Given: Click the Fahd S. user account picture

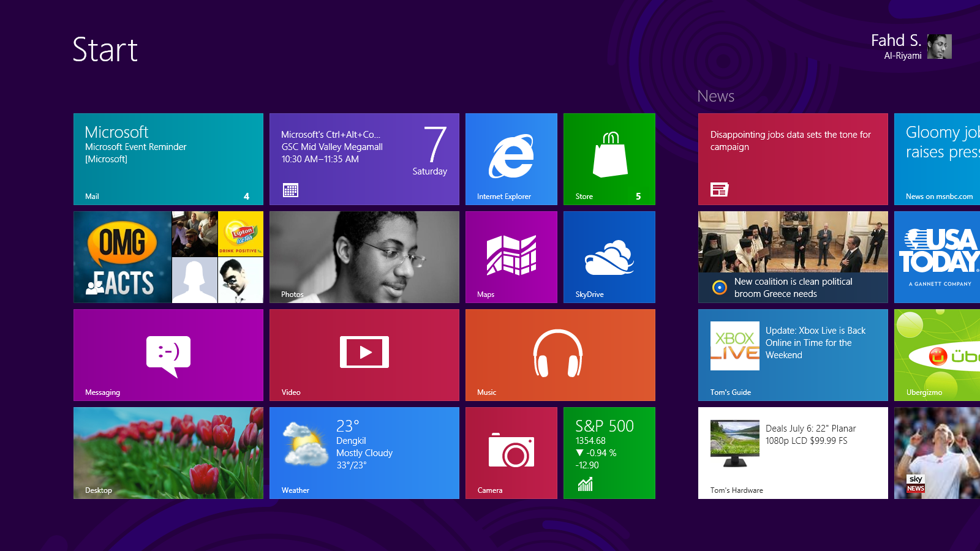Looking at the screenshot, I should (939, 47).
